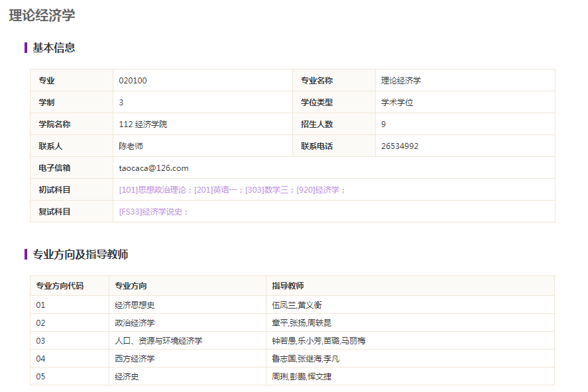Click the 理论经济学 page title heading
The image size is (588, 392).
[x=42, y=16]
